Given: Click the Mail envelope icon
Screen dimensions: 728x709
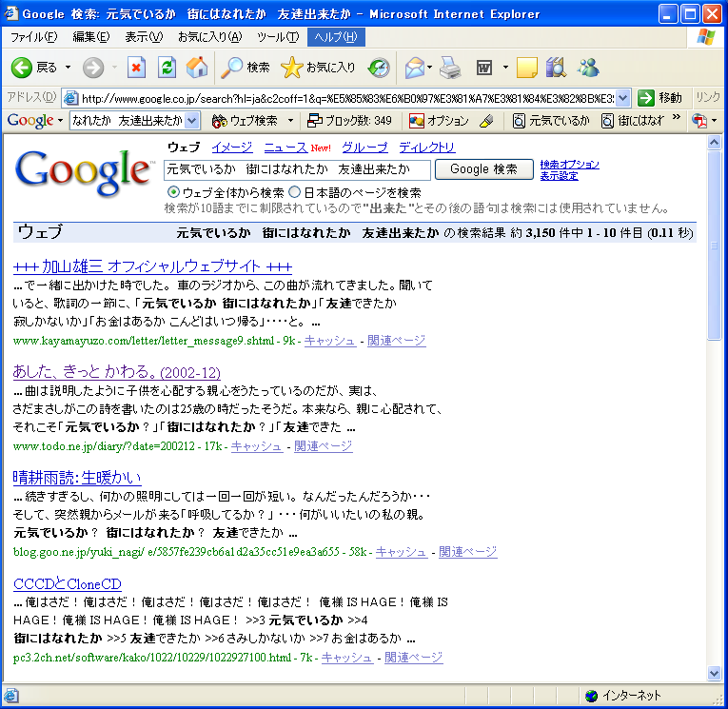Looking at the screenshot, I should [x=415, y=68].
